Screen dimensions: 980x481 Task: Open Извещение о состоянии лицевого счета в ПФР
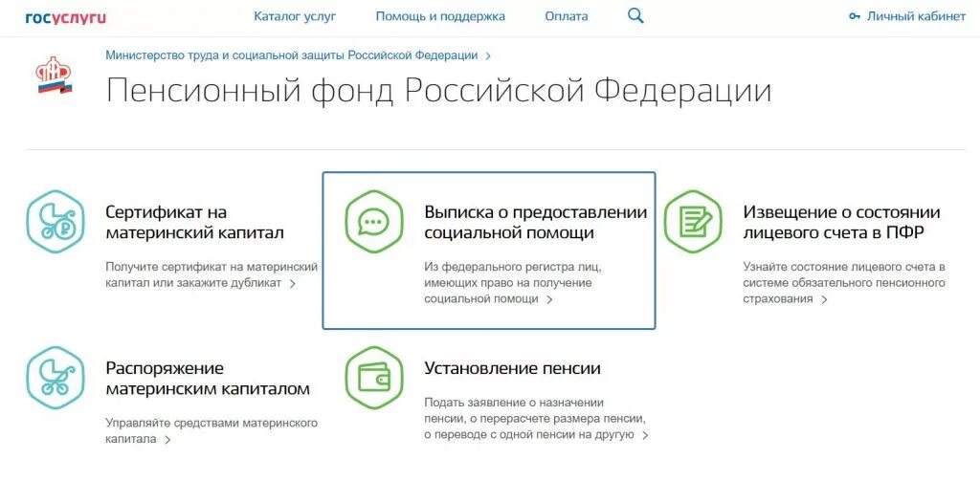click(x=841, y=223)
